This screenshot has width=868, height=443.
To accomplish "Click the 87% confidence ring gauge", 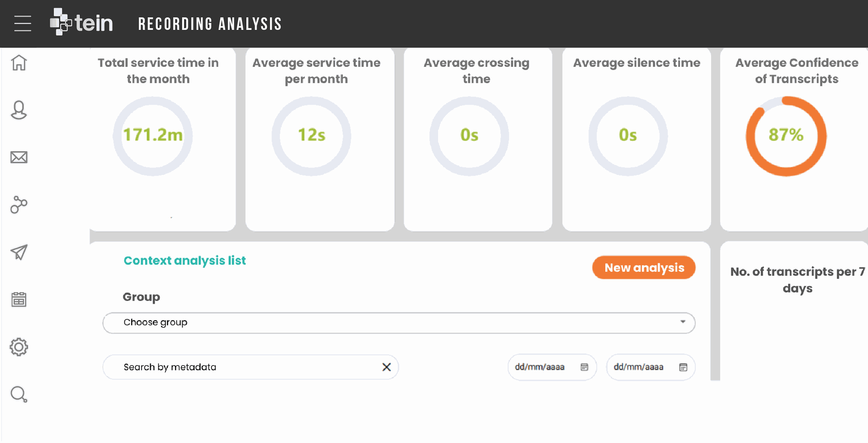I will 786,136.
